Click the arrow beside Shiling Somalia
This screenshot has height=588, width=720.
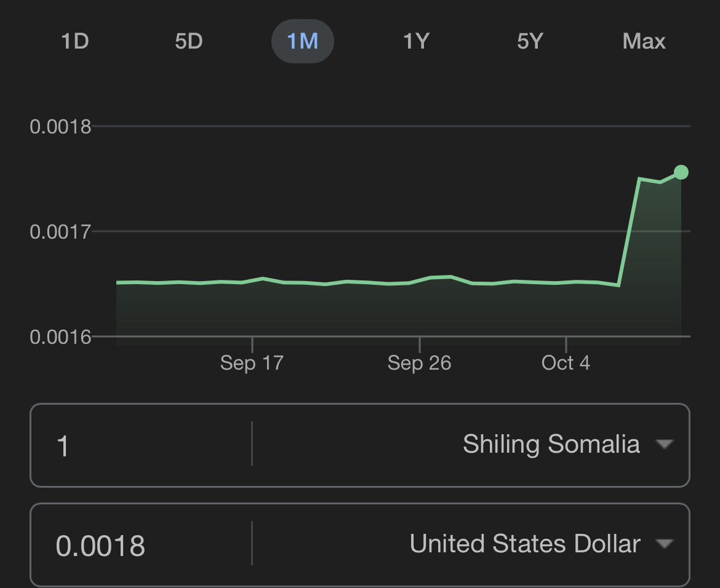[664, 444]
